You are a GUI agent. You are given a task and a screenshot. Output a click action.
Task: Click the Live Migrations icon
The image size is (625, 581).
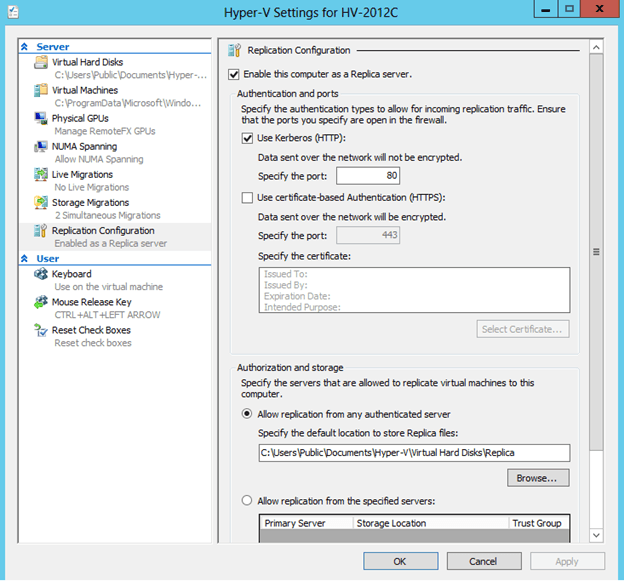tap(41, 175)
